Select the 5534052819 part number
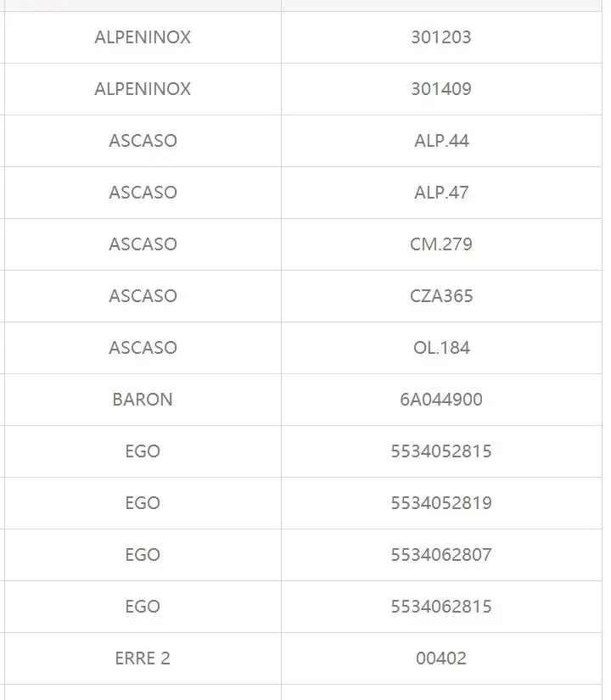Screen dimensions: 611x700 tap(441, 503)
